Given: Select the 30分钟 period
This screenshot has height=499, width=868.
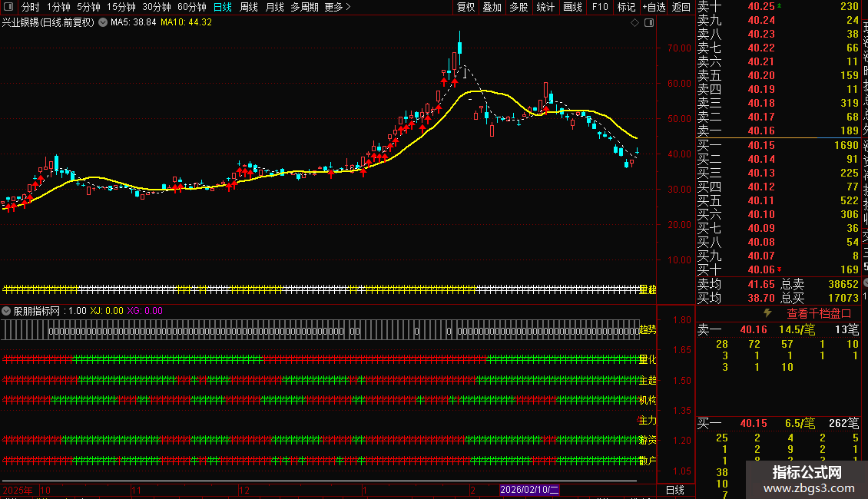Looking at the screenshot, I should point(157,7).
